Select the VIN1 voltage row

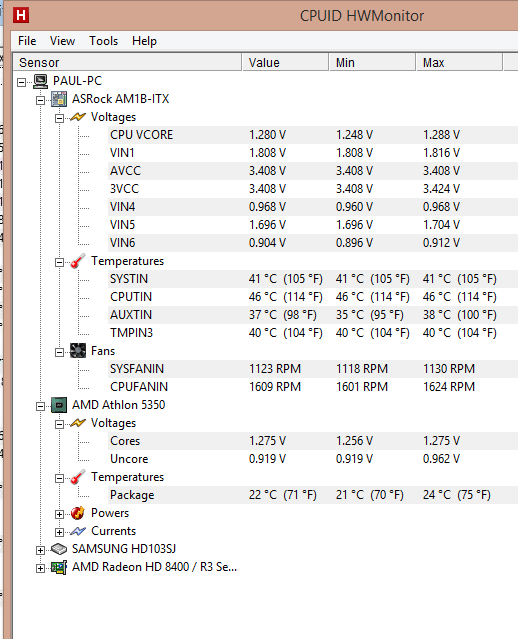point(313,153)
